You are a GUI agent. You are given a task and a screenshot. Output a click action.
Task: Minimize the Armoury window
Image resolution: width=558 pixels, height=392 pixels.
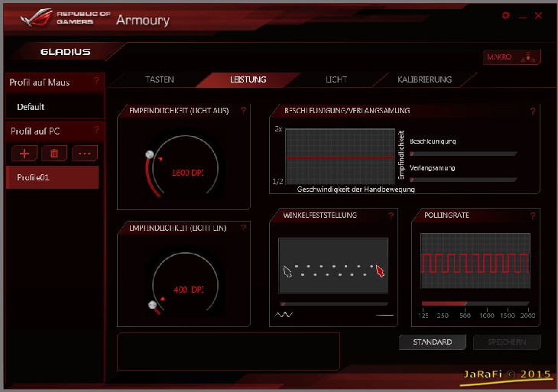click(522, 17)
